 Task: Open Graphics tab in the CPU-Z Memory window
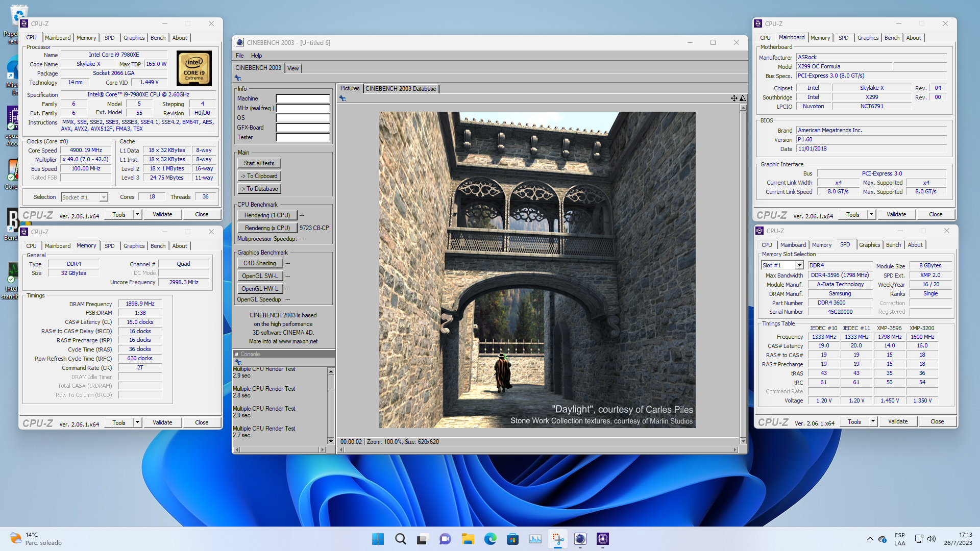(x=134, y=246)
